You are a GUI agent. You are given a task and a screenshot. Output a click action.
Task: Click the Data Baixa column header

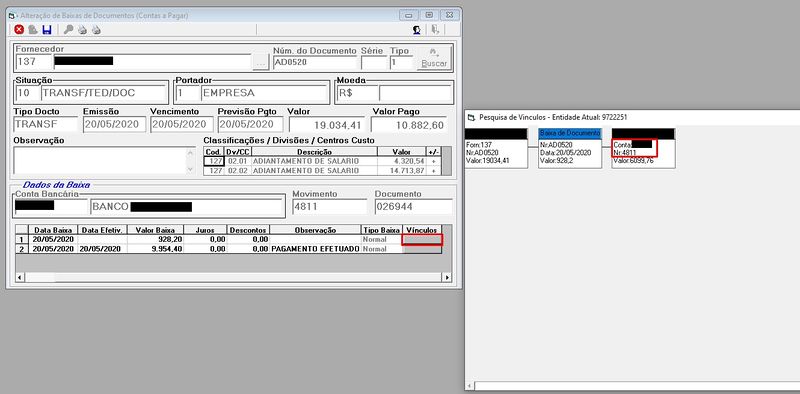53,230
